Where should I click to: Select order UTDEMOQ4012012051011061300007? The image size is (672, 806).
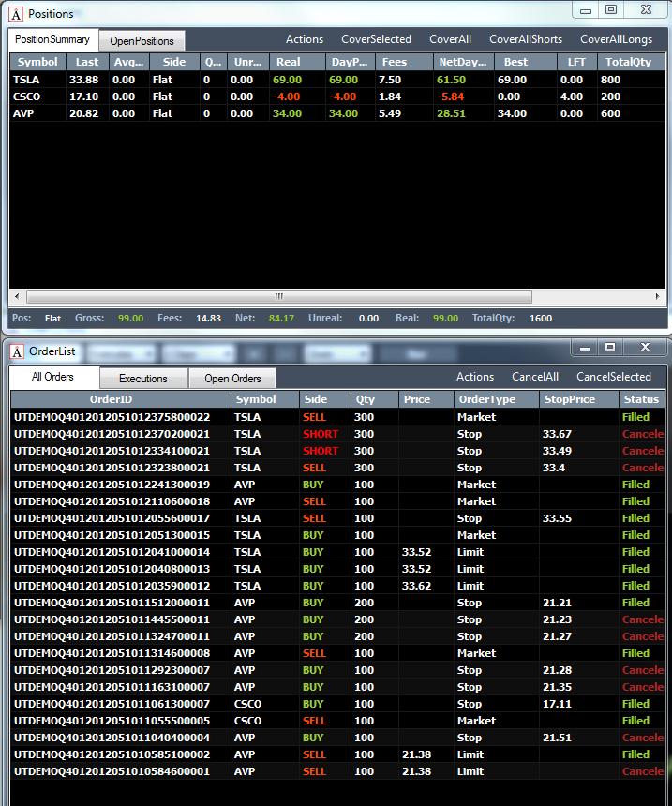(337, 704)
